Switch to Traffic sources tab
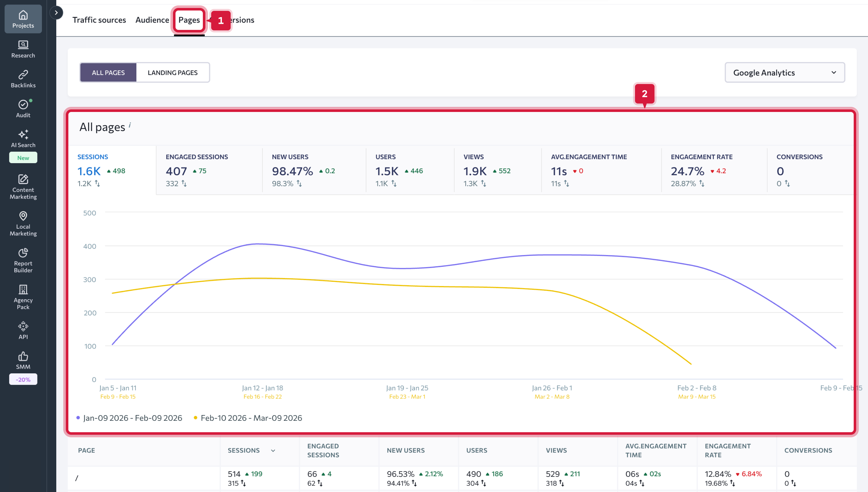Image resolution: width=868 pixels, height=492 pixels. pos(99,20)
